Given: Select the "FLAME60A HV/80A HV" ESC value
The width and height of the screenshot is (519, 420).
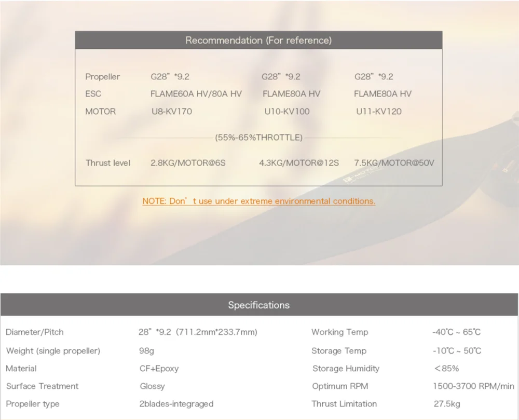Looking at the screenshot, I should [196, 94].
